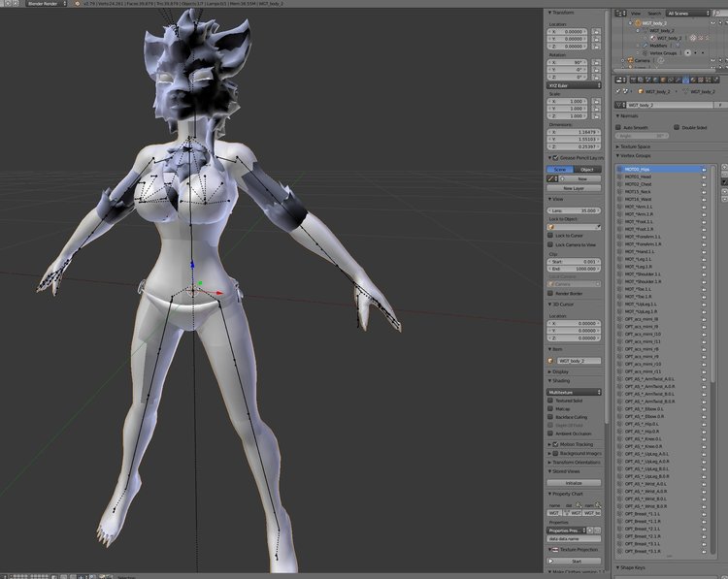
Task: Toggle the Grease Pencil Layers checkbox
Action: coord(555,158)
